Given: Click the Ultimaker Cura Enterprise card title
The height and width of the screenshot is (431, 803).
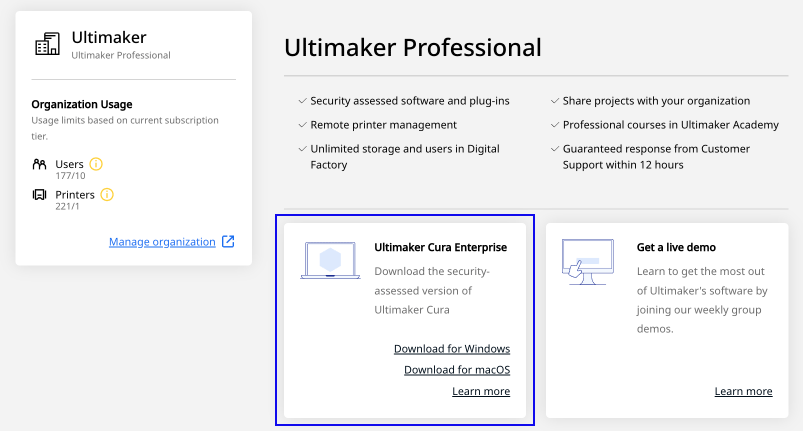Looking at the screenshot, I should 440,247.
